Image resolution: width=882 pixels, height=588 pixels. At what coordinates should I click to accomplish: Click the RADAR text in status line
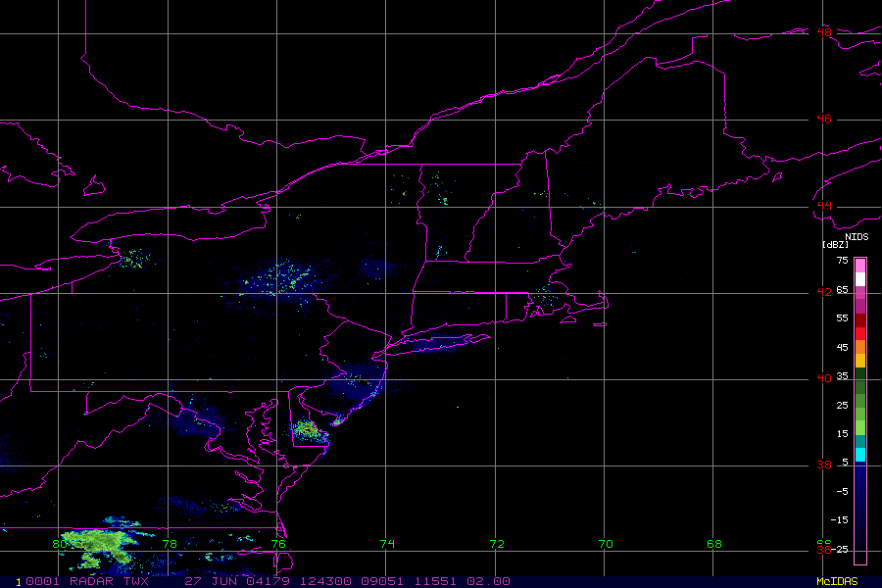pos(91,581)
